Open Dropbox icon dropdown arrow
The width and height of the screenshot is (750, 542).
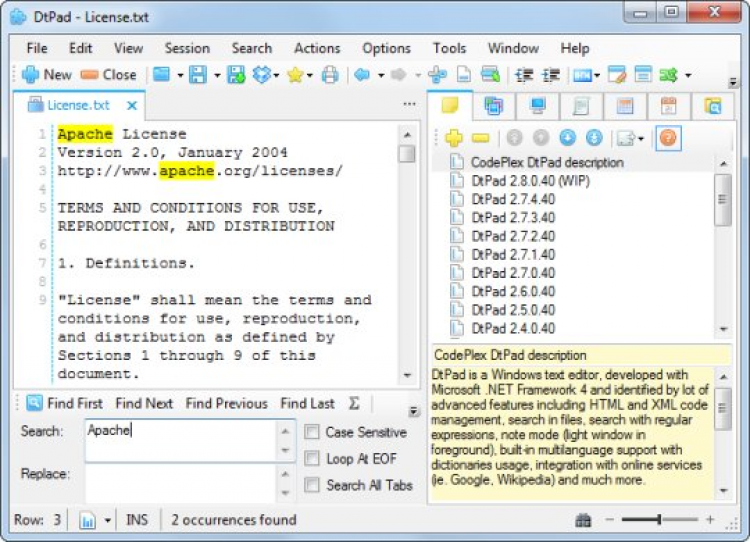276,75
